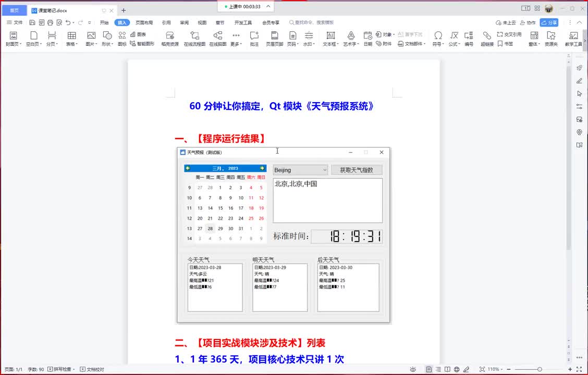Click the 查找命令 search box
The width and height of the screenshot is (588, 375).
pos(311,22)
